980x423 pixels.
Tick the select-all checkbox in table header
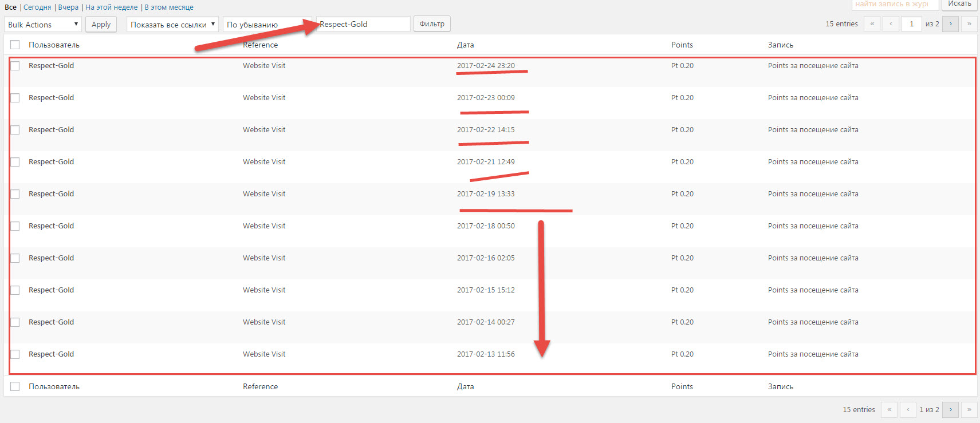(x=15, y=45)
